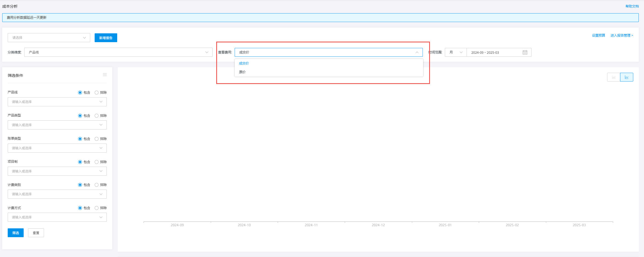Image resolution: width=644 pixels, height=257 pixels.
Task: Click the 重置 button
Action: [x=36, y=233]
